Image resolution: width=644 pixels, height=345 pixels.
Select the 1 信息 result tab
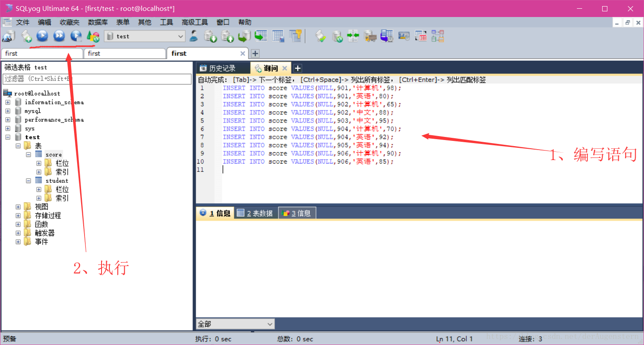pos(215,213)
